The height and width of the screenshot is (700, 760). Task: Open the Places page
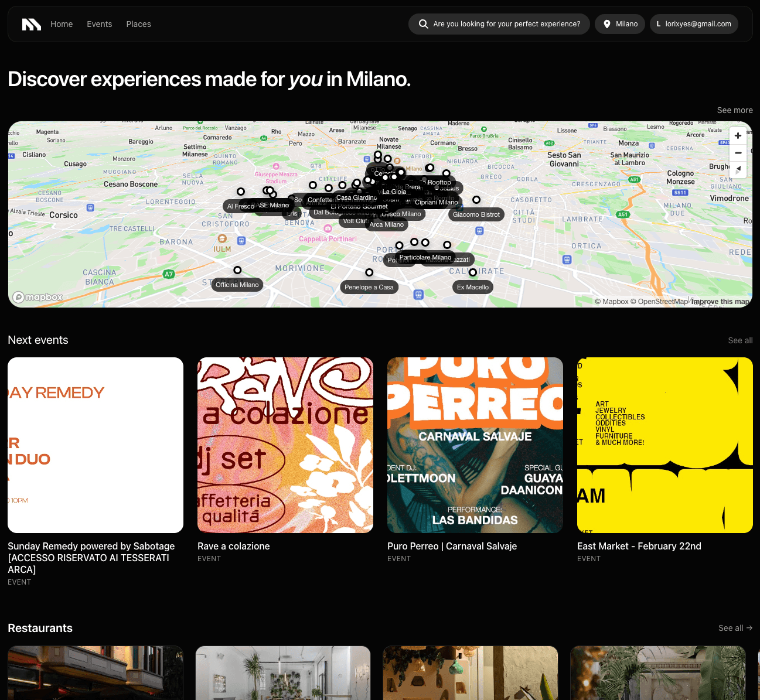[x=138, y=24]
